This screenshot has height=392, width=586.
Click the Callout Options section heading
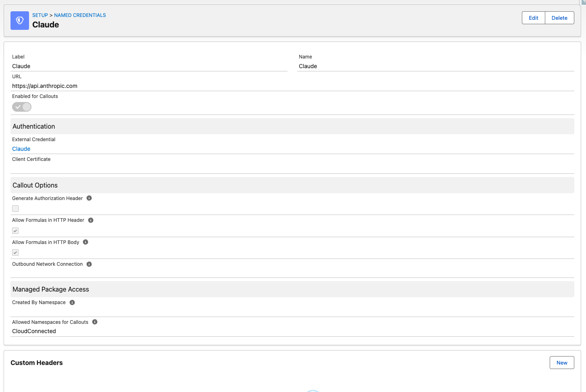click(x=35, y=185)
